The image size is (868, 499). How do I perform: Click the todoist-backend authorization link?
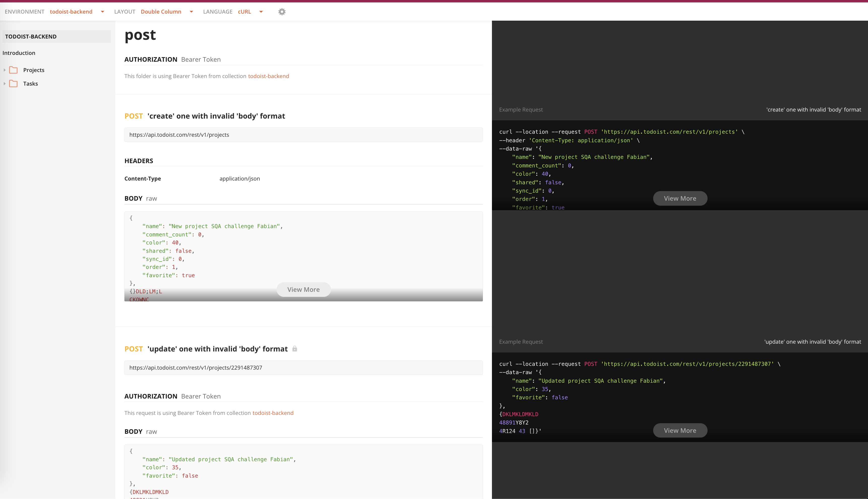(268, 76)
